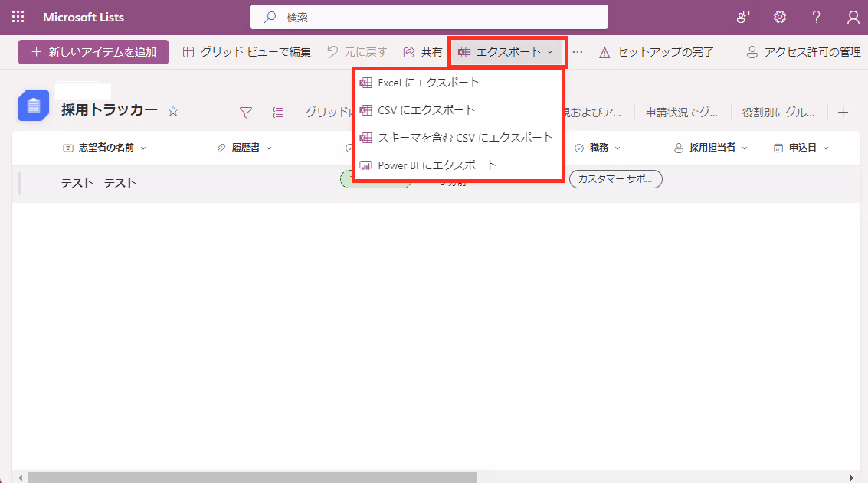The width and height of the screenshot is (868, 483).
Task: Switch to 申請状況でグ... view tab
Action: (x=681, y=113)
